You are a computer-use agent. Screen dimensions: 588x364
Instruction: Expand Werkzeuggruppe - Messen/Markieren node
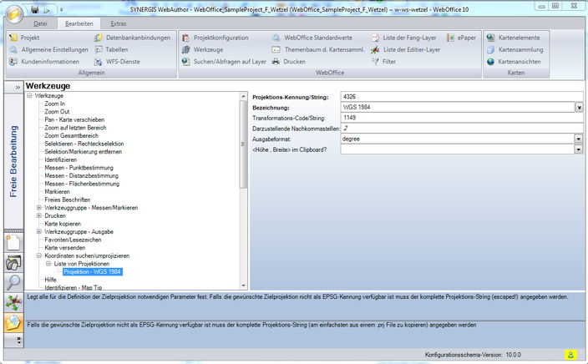click(x=39, y=207)
